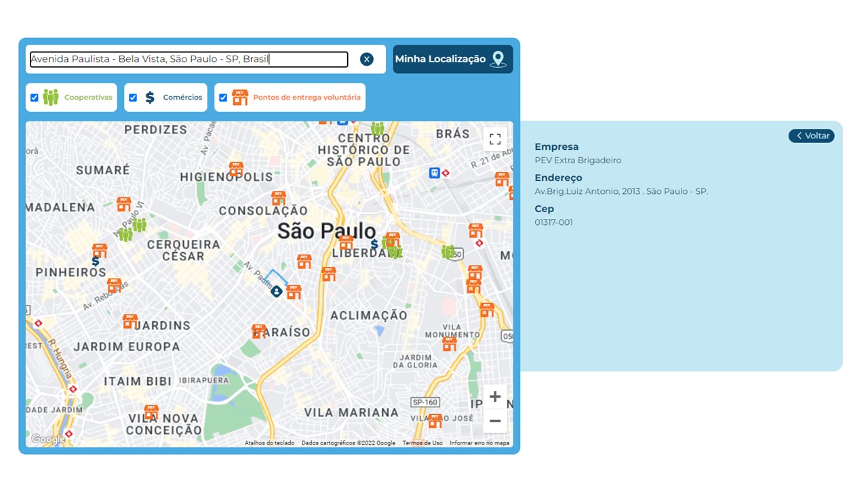The height and width of the screenshot is (488, 868).
Task: Toggle fullscreen view of the map
Action: 495,139
